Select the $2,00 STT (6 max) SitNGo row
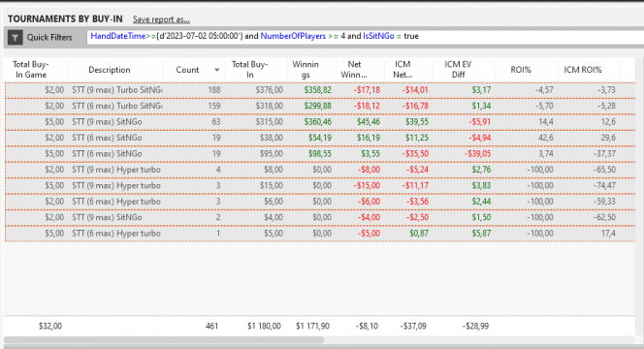This screenshot has width=644, height=349. tap(320, 138)
